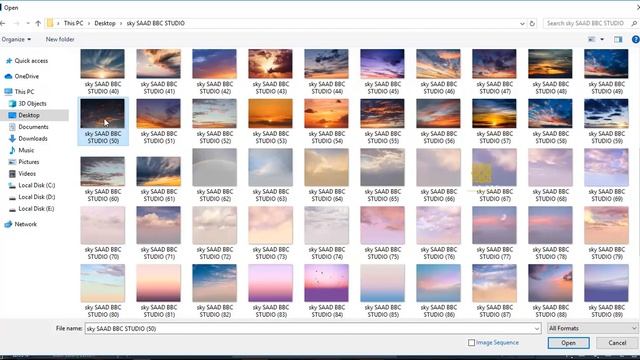The image size is (640, 360).
Task: Open the All Formats dropdown
Action: click(592, 328)
